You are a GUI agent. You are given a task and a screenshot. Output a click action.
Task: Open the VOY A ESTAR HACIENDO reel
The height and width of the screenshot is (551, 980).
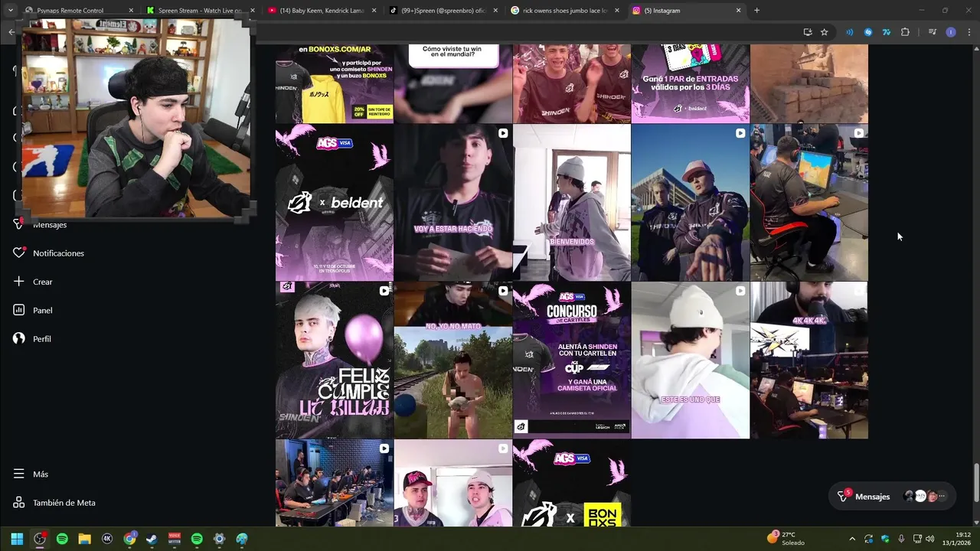pos(453,203)
